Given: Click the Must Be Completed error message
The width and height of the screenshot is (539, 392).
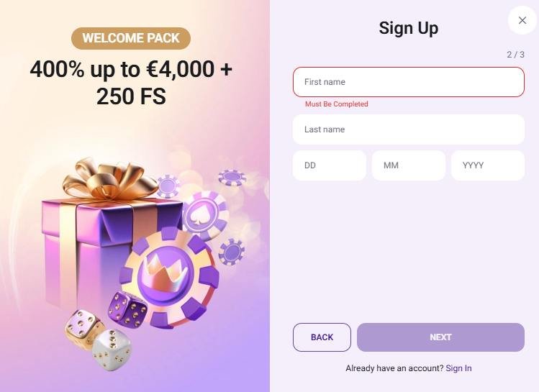Looking at the screenshot, I should point(337,104).
